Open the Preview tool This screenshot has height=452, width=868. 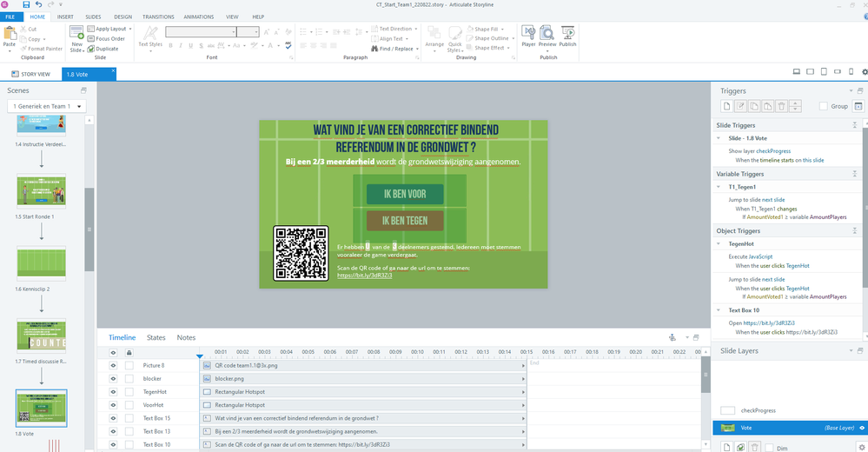pos(547,36)
